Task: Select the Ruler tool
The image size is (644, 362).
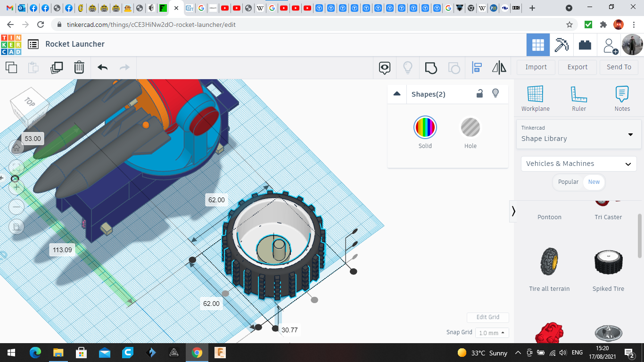Action: point(579,99)
